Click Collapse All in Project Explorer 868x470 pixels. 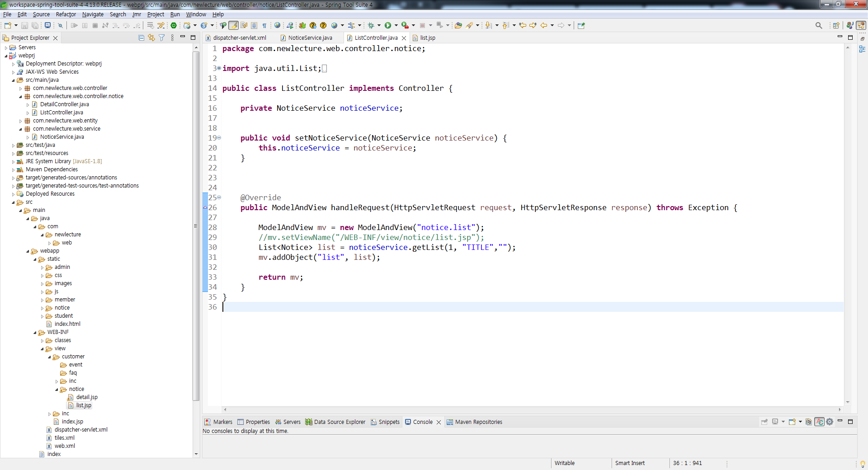pyautogui.click(x=141, y=38)
